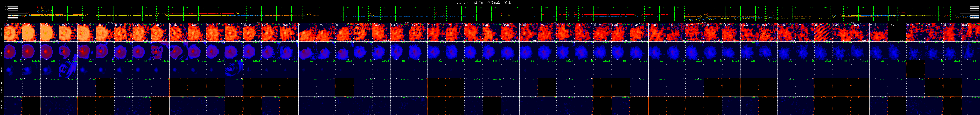
Task: Pick interval 53 on the lightcurve plot
Action: (x=945, y=13)
